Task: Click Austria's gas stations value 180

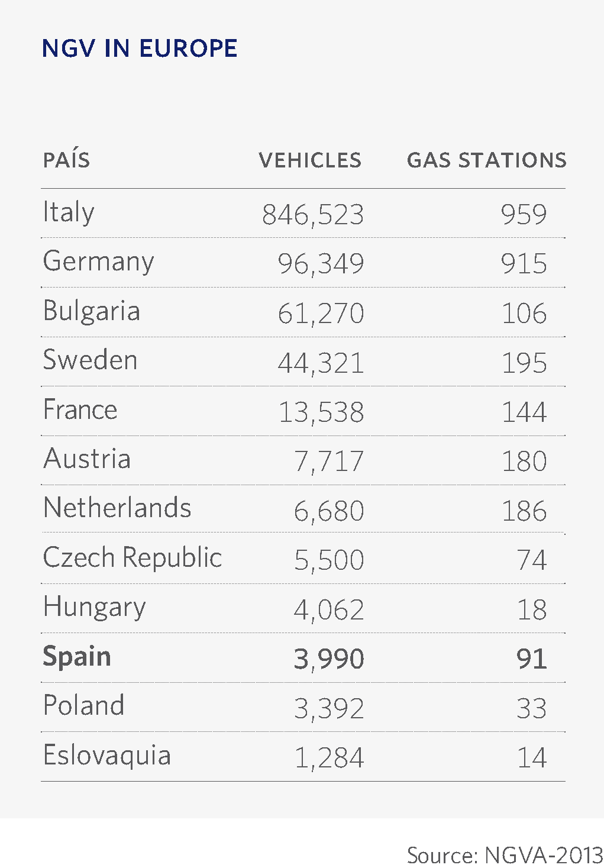Action: point(524,462)
